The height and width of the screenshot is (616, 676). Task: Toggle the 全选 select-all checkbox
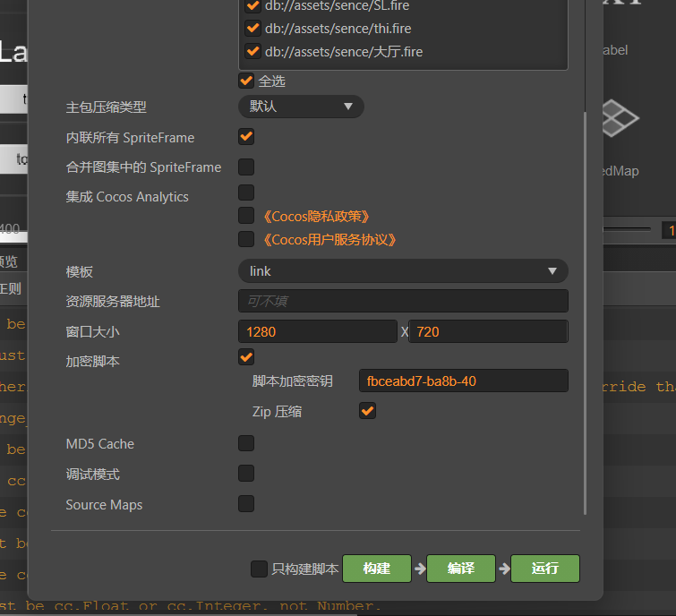coord(246,81)
